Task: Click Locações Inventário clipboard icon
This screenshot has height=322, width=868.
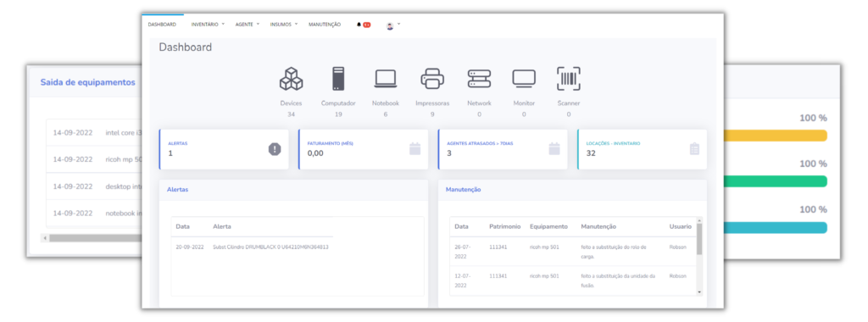Action: (695, 149)
